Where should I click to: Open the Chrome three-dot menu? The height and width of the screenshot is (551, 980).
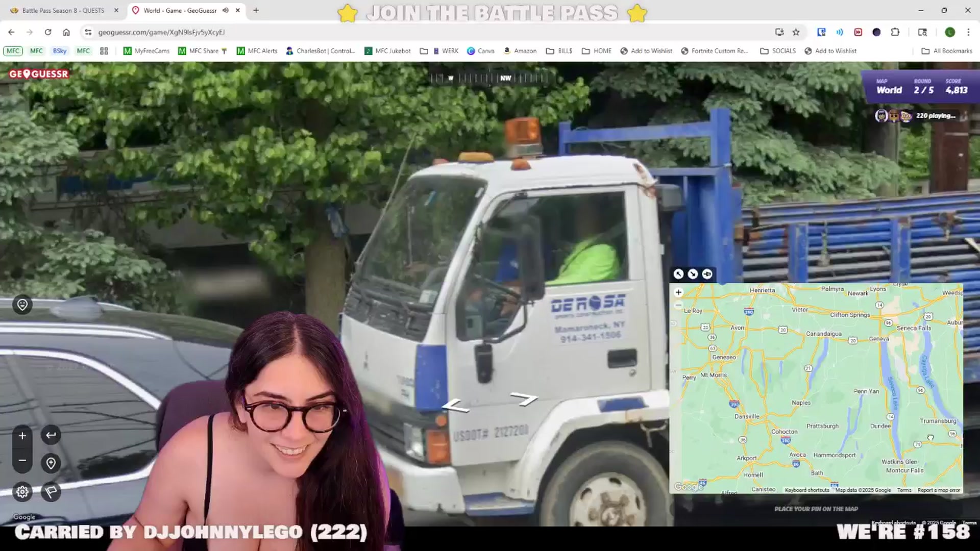[968, 32]
